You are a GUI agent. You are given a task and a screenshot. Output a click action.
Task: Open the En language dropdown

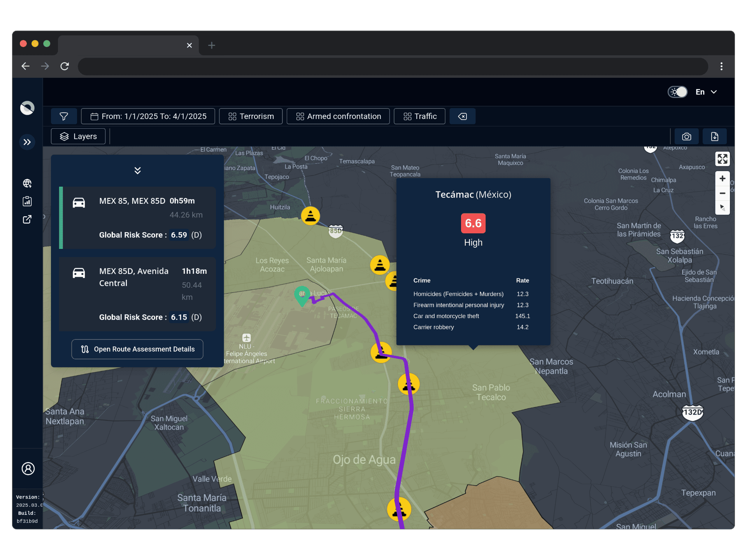pos(706,92)
